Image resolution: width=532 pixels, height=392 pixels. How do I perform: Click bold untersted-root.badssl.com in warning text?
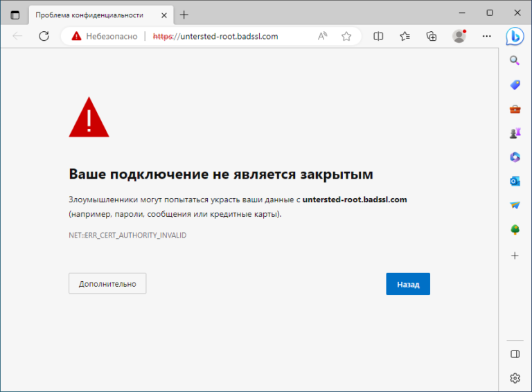pos(355,199)
